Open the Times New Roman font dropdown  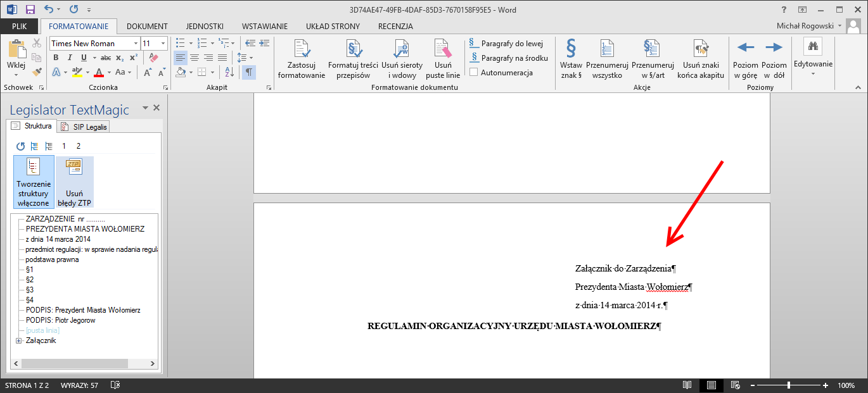pos(136,44)
